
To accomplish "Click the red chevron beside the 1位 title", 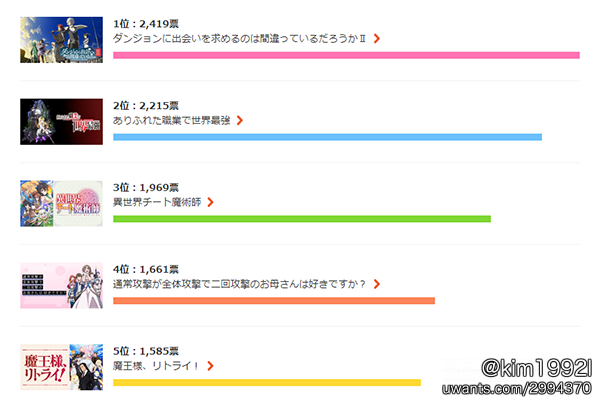I will point(377,39).
